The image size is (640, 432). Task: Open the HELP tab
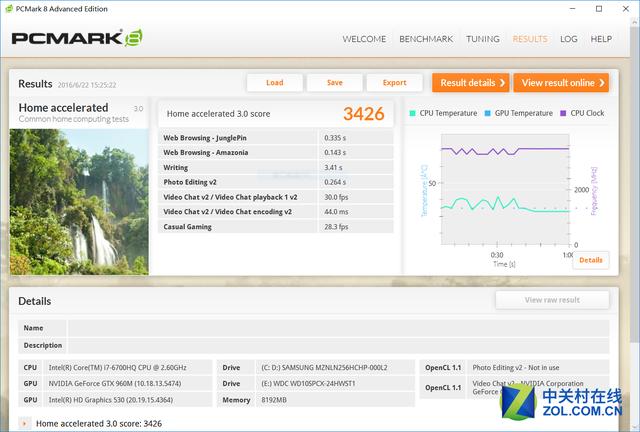601,39
